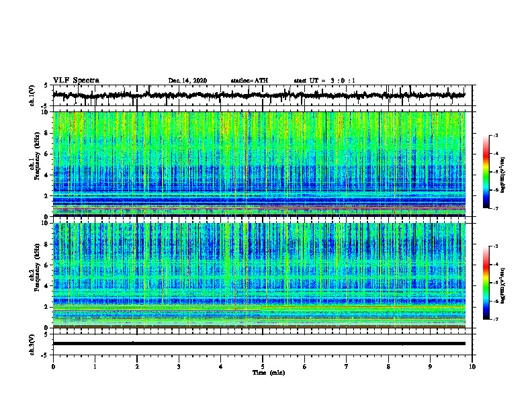532x411 pixels.
Task: Click the log(PSD) label beside the ch.2 colorbar
Action: (504, 285)
